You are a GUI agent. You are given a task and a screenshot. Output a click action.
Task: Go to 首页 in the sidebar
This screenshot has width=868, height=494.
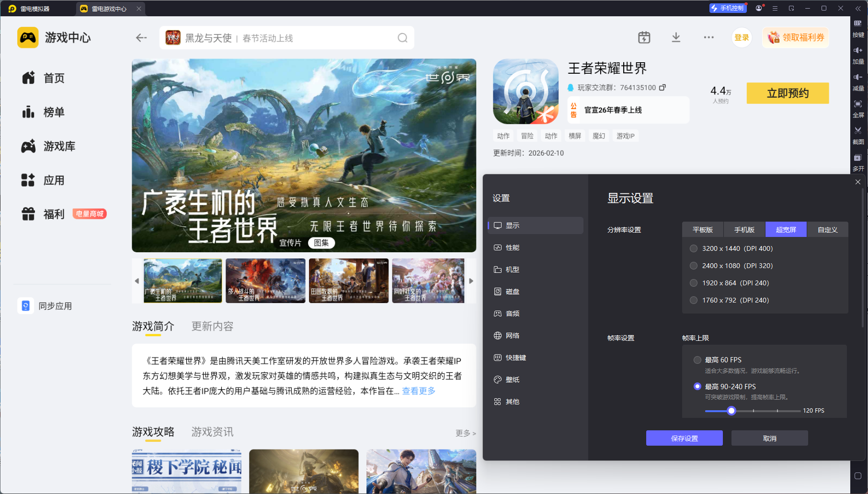tap(43, 78)
